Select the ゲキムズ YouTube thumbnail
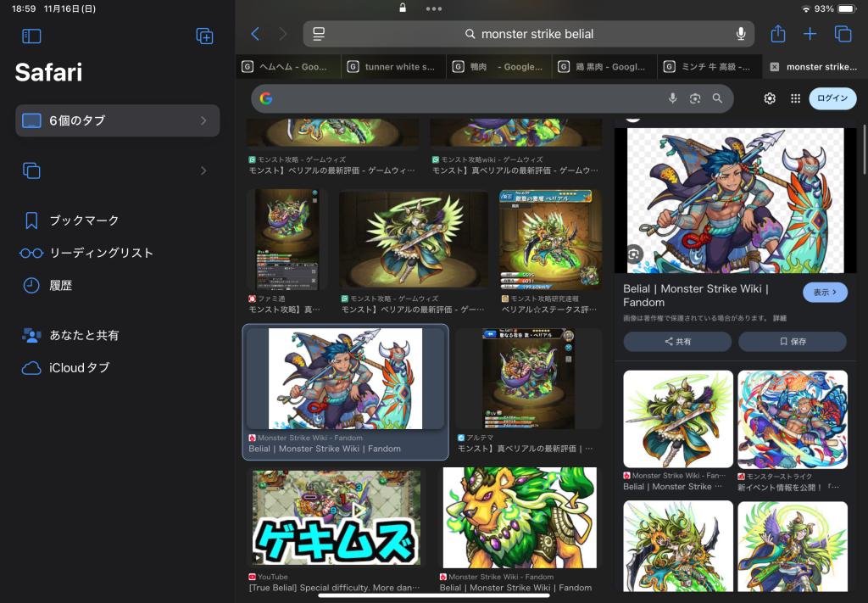Screen dimensions: 868x603 tap(337, 517)
